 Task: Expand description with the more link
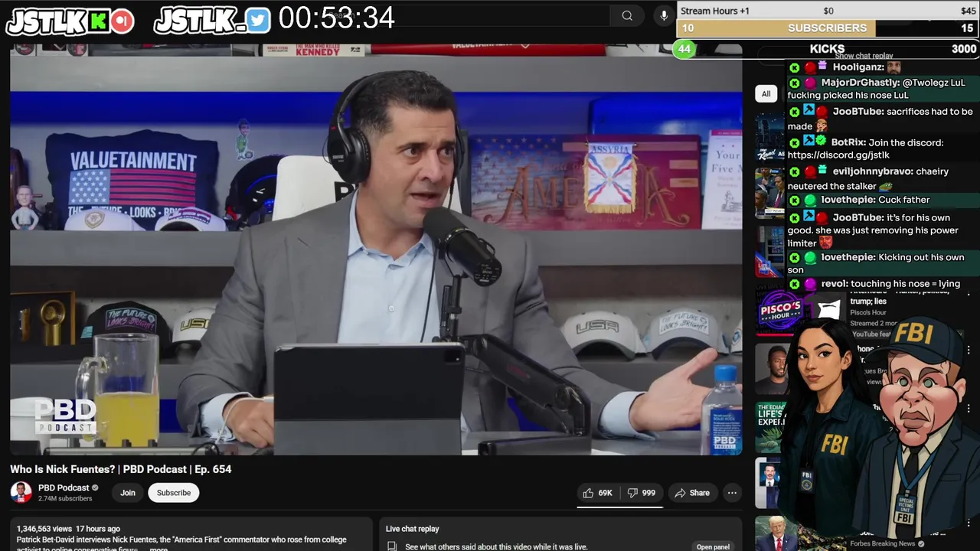coord(158,549)
